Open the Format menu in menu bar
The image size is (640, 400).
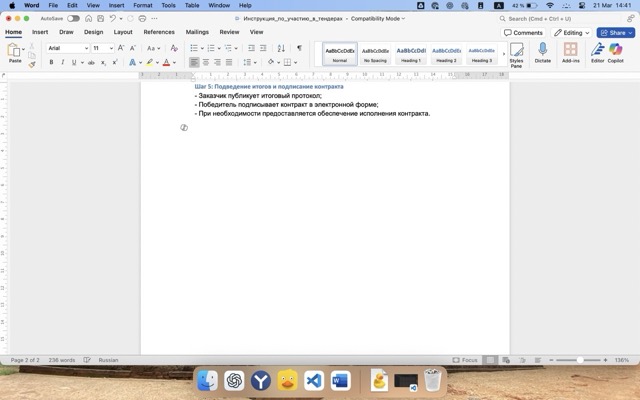pos(143,5)
